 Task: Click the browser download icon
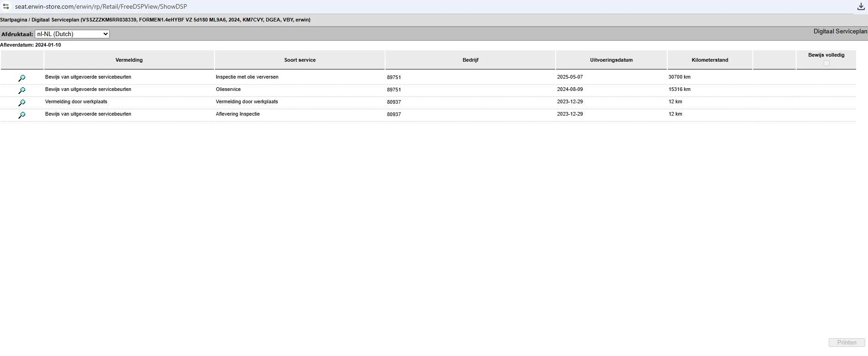861,6
